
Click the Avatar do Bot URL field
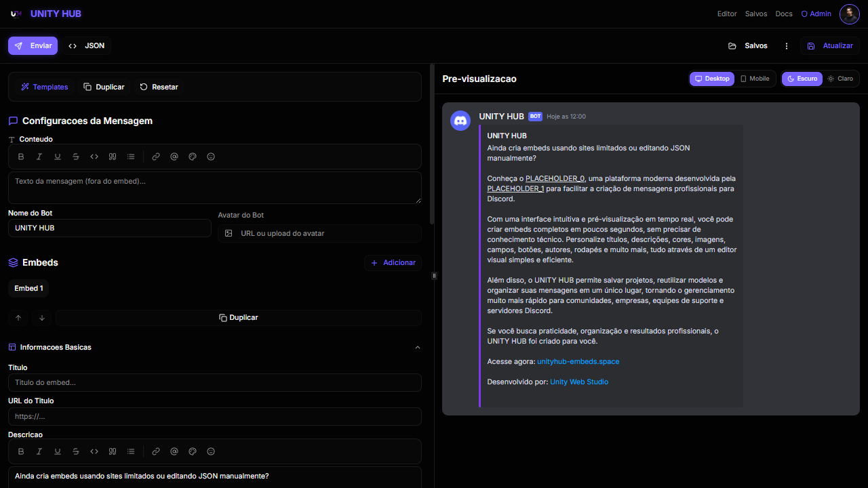(320, 233)
